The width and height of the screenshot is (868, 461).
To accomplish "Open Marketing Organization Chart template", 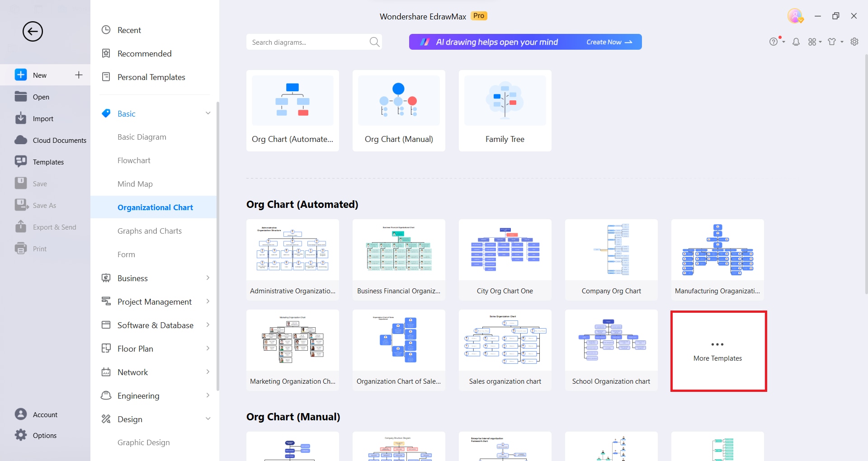I will tap(292, 350).
